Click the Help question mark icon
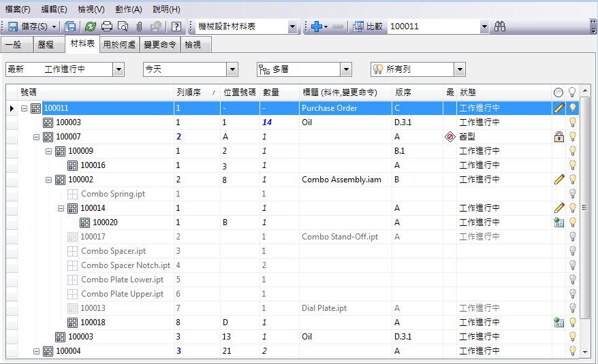Image resolution: width=598 pixels, height=364 pixels. [x=176, y=27]
